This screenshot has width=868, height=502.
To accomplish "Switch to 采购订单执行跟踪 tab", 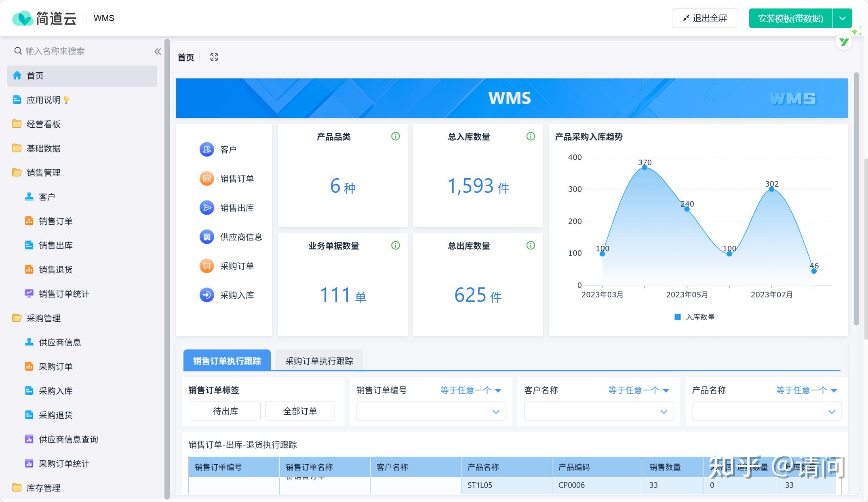I will [x=319, y=361].
